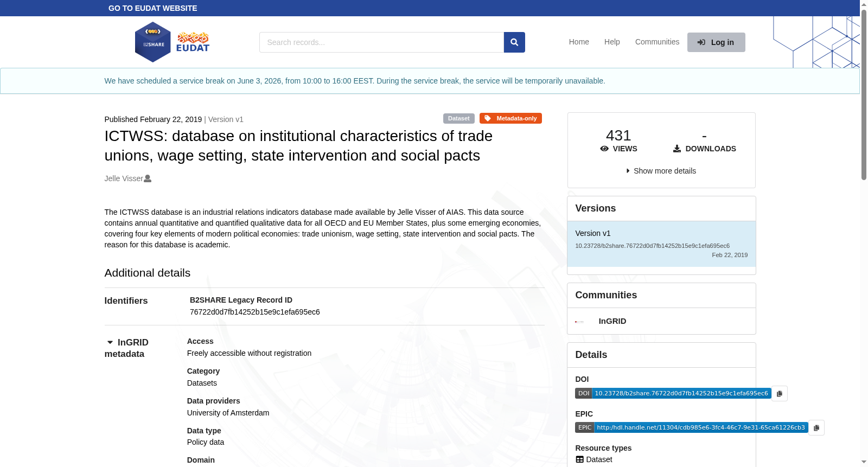868x467 pixels.
Task: Go to the Home menu item
Action: pos(579,42)
